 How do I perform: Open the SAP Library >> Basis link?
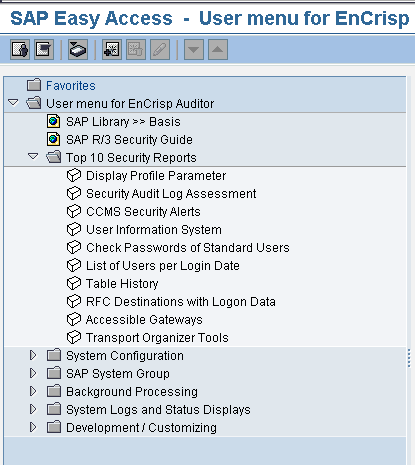(x=123, y=122)
